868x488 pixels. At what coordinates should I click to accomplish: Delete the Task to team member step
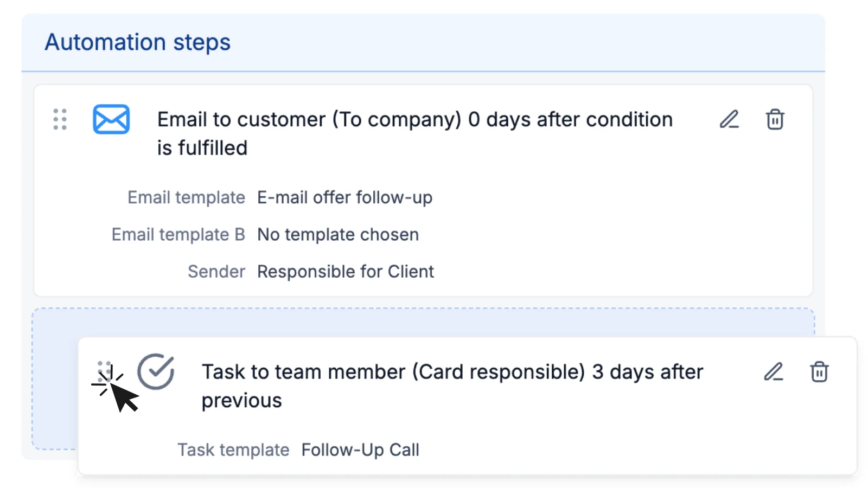[819, 372]
